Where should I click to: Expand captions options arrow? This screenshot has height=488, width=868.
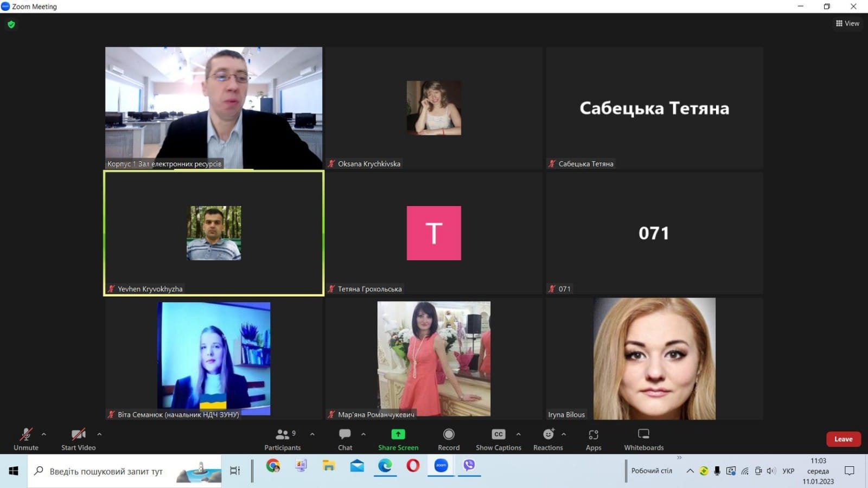519,434
